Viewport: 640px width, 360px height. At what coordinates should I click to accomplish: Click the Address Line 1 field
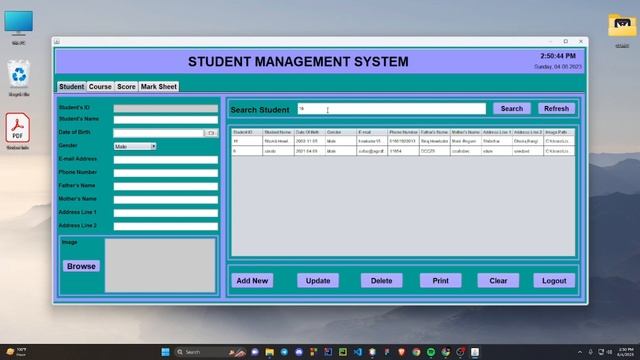166,213
